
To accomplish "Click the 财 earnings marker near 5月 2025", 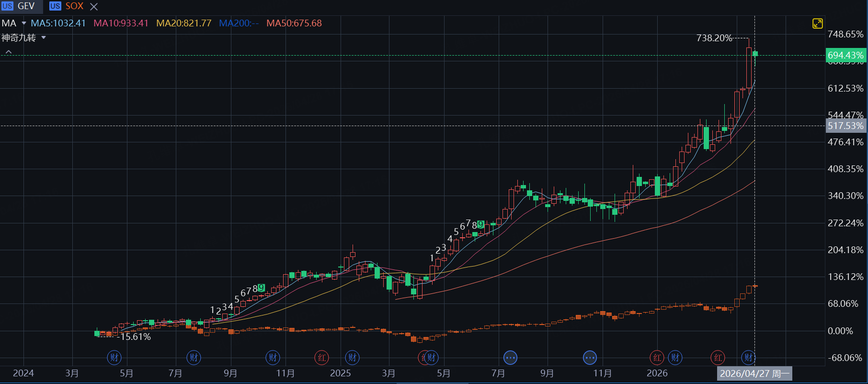I will coord(431,357).
